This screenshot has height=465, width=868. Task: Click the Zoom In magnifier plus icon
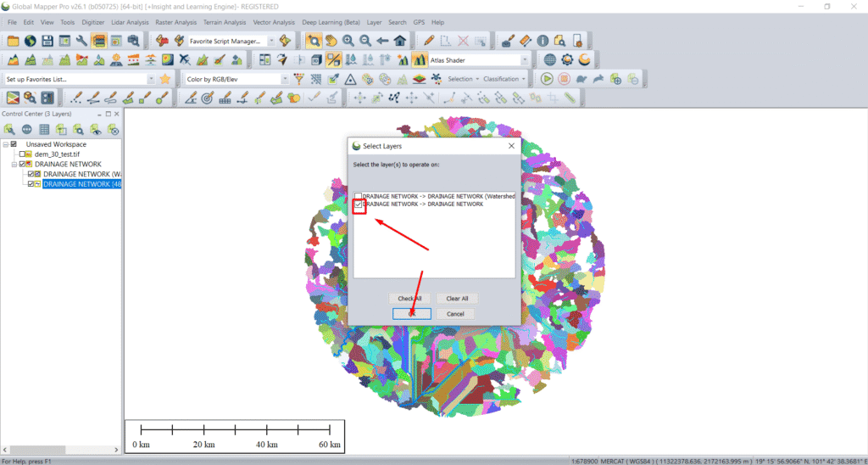coord(348,41)
